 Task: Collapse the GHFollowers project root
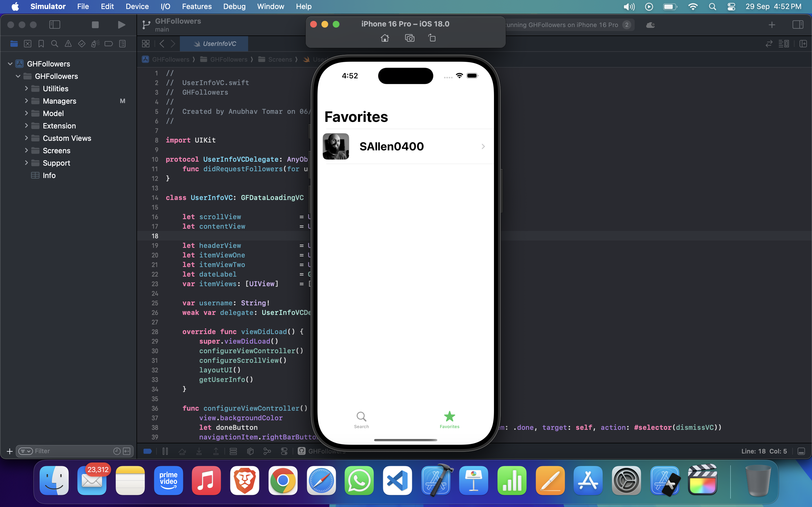(x=10, y=64)
